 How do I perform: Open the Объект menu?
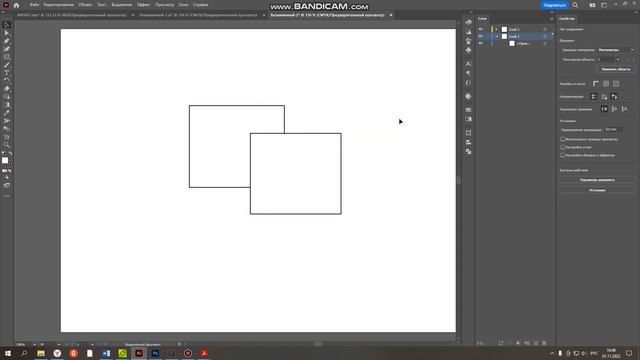point(85,5)
